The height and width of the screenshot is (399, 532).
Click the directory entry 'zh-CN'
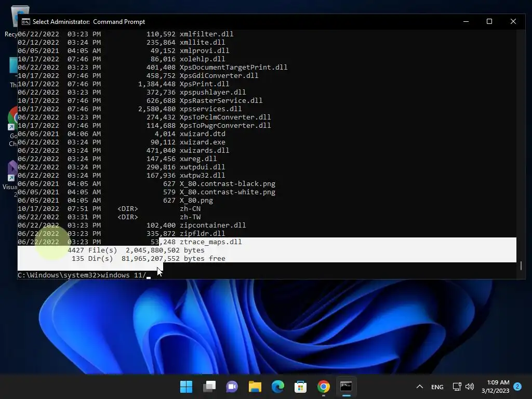coord(190,209)
